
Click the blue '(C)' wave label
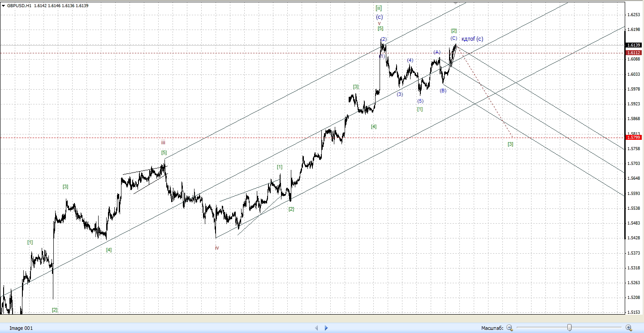coord(454,39)
